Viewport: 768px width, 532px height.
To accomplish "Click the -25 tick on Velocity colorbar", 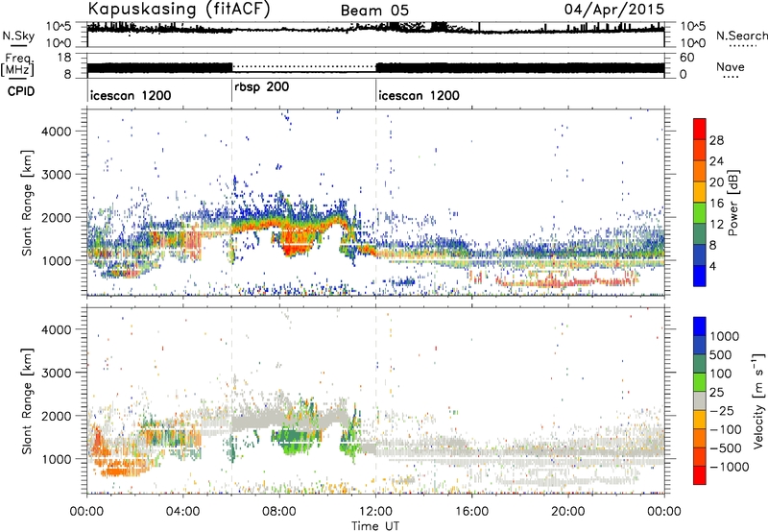I will pyautogui.click(x=722, y=410).
